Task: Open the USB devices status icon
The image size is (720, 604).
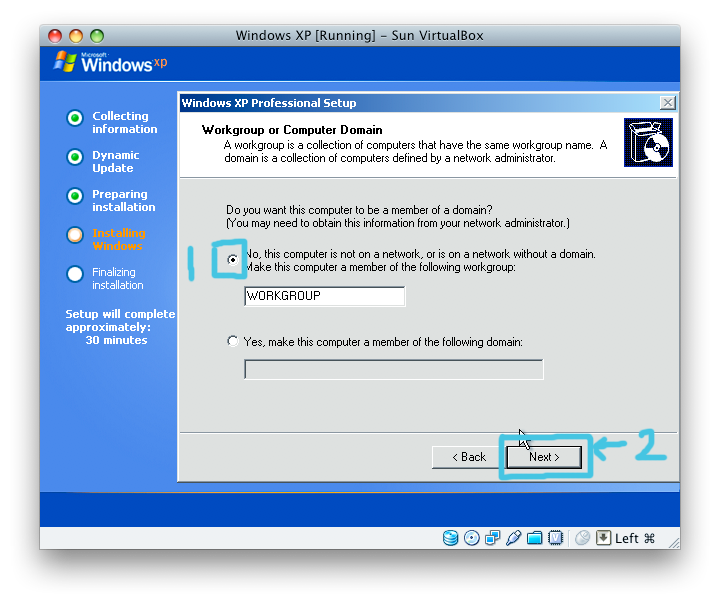Action: click(x=513, y=537)
